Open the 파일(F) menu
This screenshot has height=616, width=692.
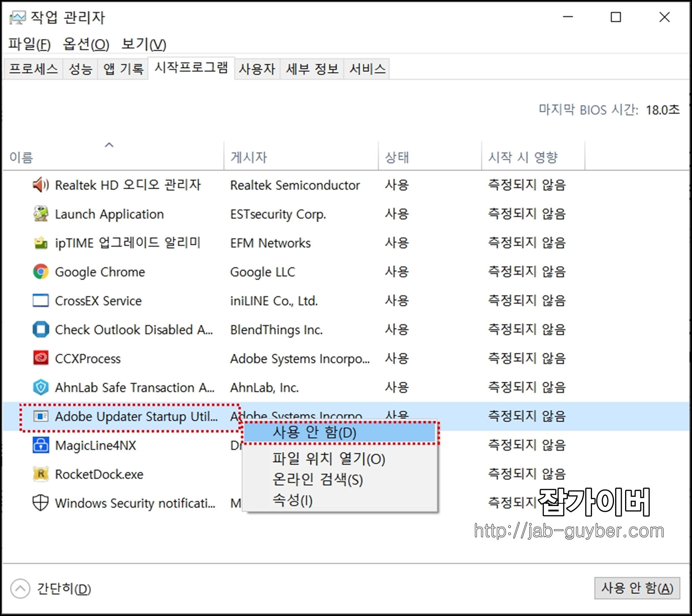pos(30,45)
